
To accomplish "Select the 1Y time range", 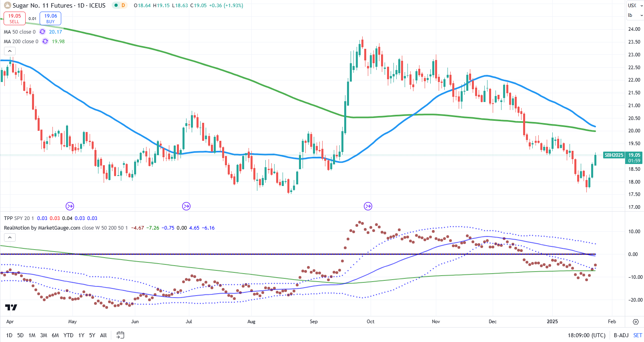I will pos(81,335).
